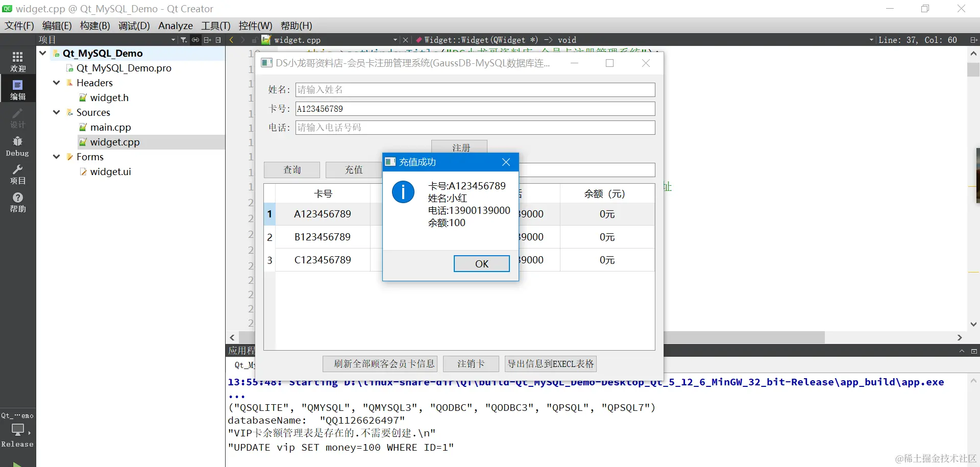Click the output pane close icon
980x467 pixels.
(x=974, y=351)
